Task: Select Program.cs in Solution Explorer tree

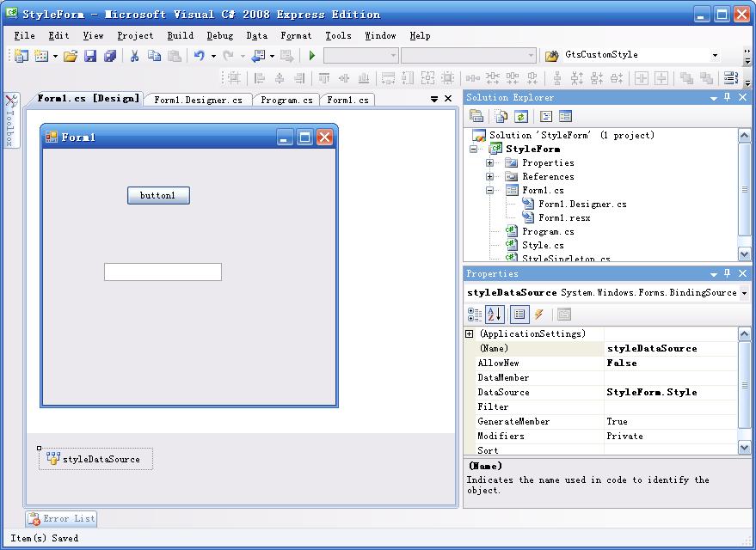Action: point(548,232)
